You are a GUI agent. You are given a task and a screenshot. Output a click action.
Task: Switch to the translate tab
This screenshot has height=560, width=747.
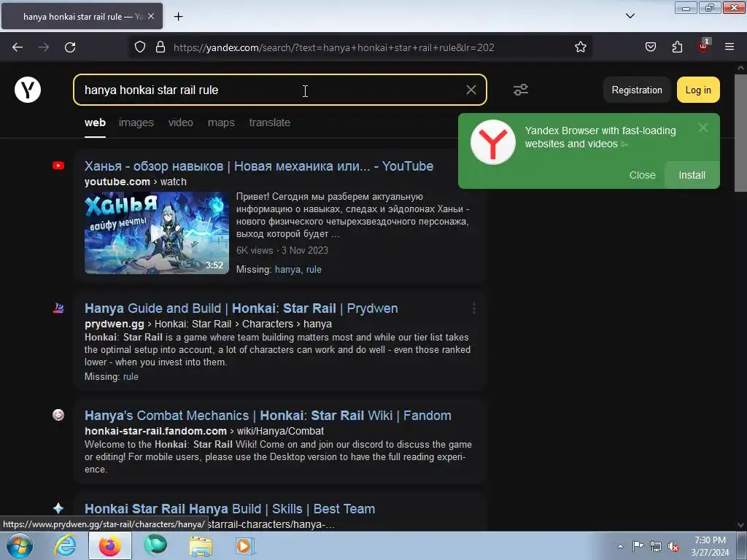270,122
